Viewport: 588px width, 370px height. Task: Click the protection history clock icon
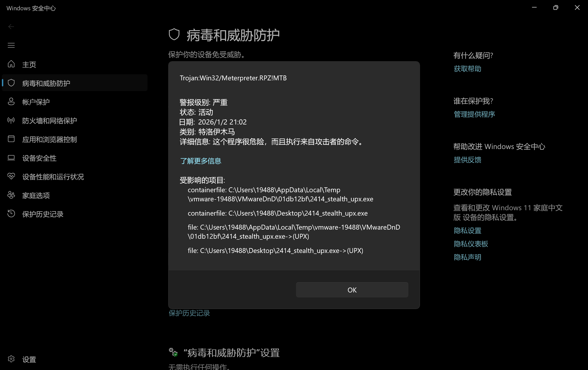[11, 214]
